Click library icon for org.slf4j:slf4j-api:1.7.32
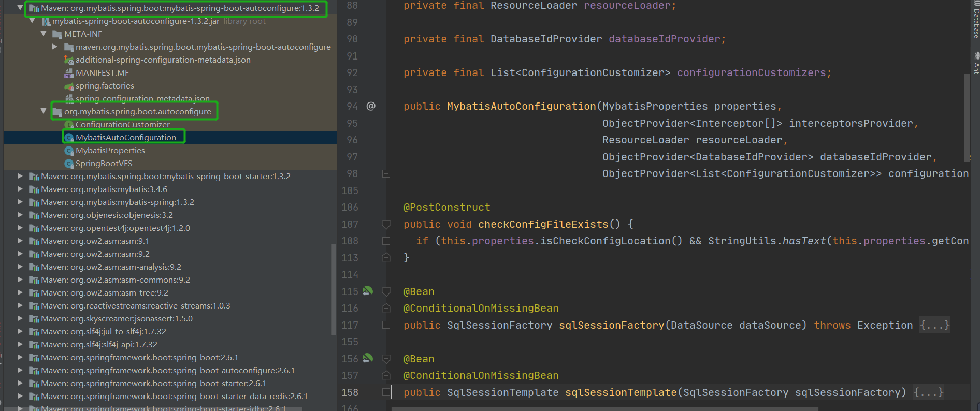The height and width of the screenshot is (411, 980). click(34, 345)
